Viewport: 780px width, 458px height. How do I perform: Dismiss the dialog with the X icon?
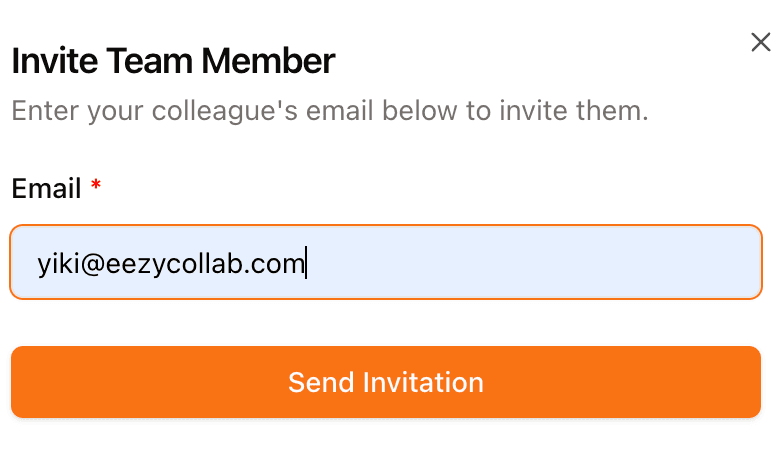(x=760, y=42)
